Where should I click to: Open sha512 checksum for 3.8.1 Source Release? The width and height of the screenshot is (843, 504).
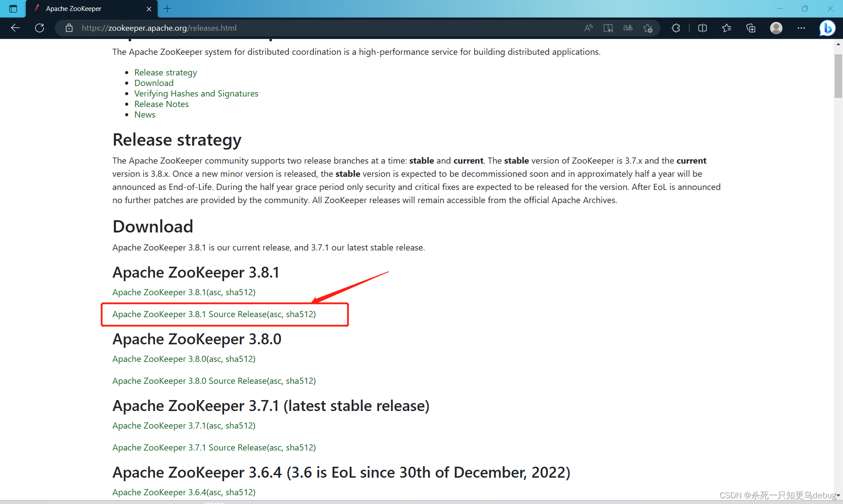click(299, 314)
